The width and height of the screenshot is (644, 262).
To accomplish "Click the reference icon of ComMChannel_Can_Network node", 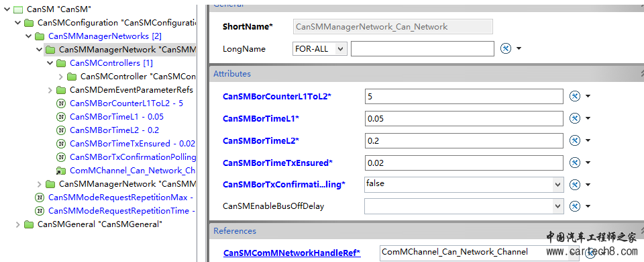I will point(61,171).
